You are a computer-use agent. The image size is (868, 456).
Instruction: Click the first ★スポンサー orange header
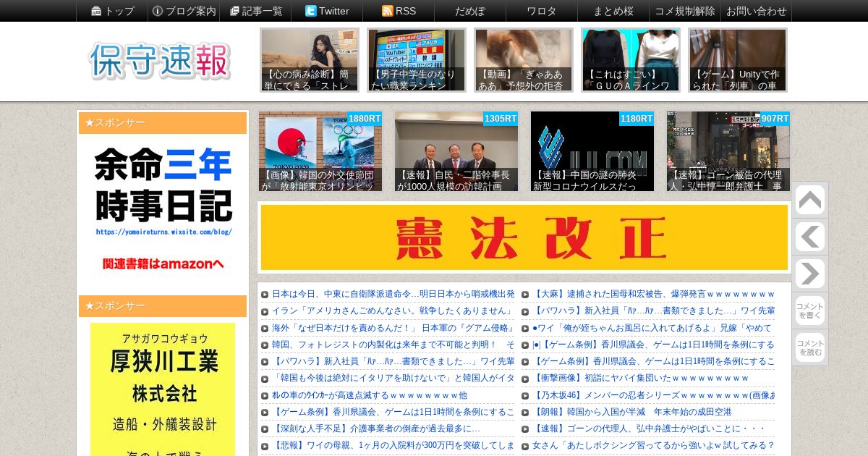(163, 123)
